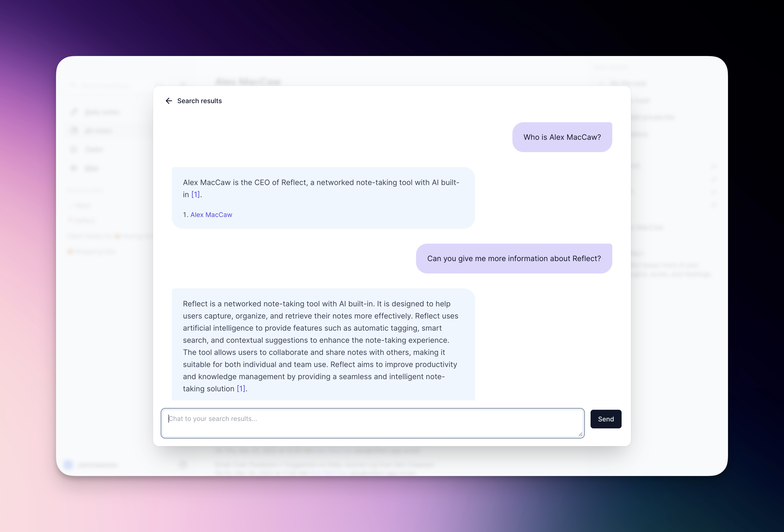Go back using the arrow icon
The image size is (784, 532).
(169, 101)
